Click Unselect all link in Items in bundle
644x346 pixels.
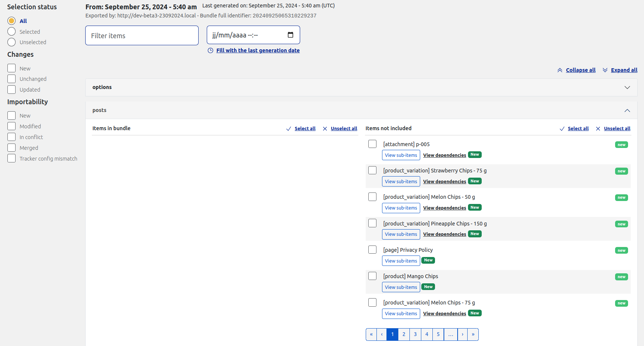click(x=344, y=129)
